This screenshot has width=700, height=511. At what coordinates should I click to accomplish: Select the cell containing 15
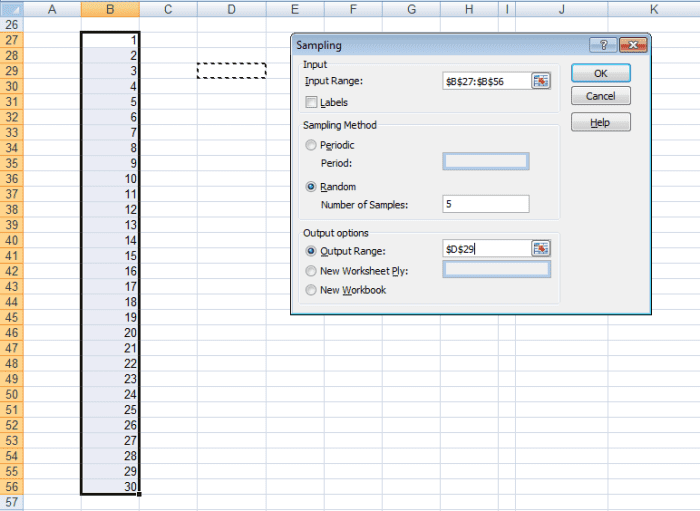(x=110, y=256)
